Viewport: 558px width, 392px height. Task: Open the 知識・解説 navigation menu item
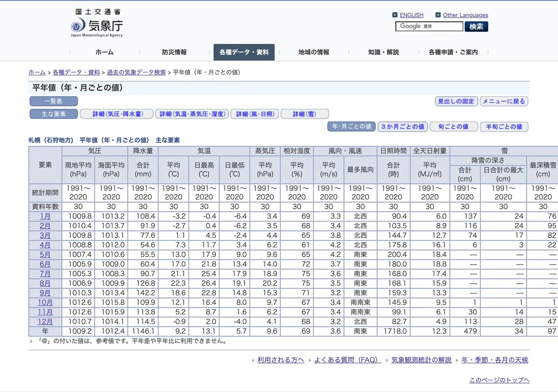[384, 52]
